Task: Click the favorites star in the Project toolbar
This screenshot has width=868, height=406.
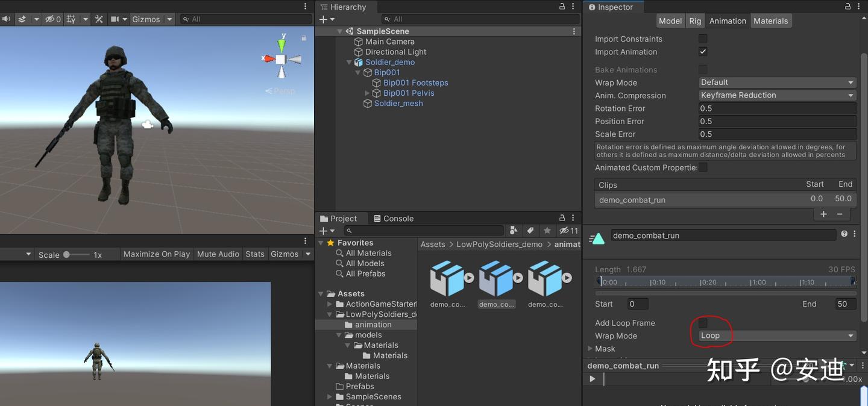Action: (547, 230)
